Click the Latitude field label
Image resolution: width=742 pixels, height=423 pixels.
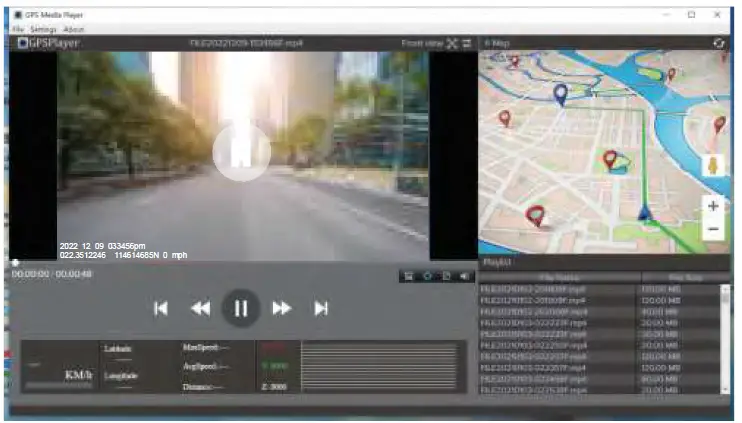[117, 349]
